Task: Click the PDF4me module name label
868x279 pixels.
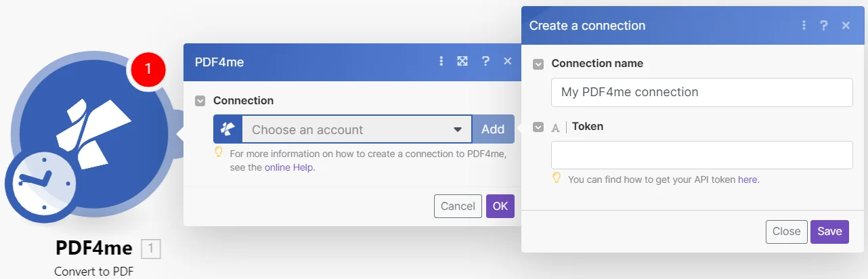Action: 94,249
